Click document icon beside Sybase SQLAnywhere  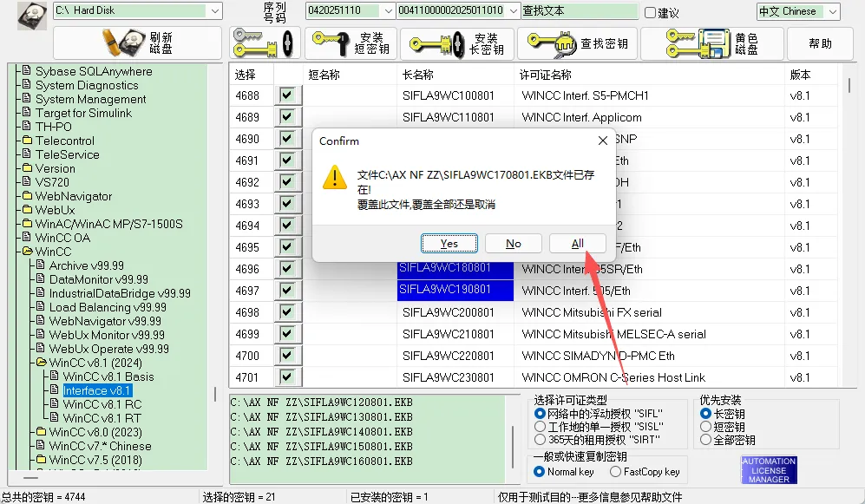(x=27, y=71)
